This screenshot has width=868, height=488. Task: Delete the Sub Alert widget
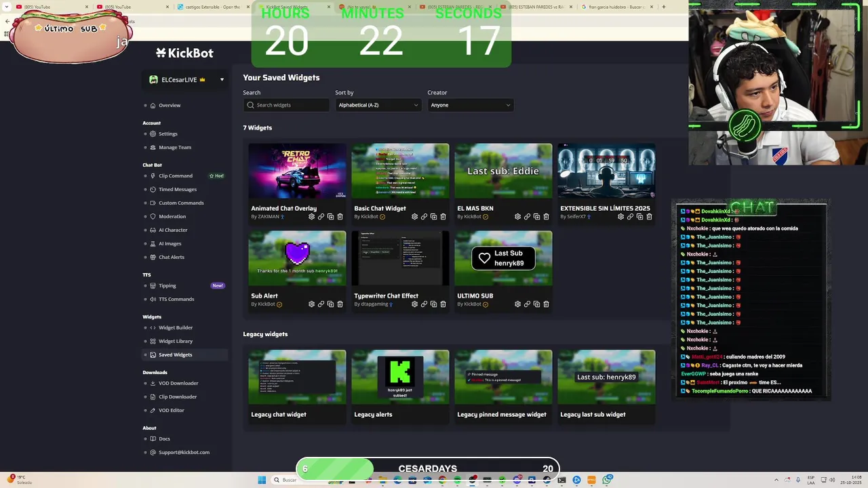tap(340, 304)
